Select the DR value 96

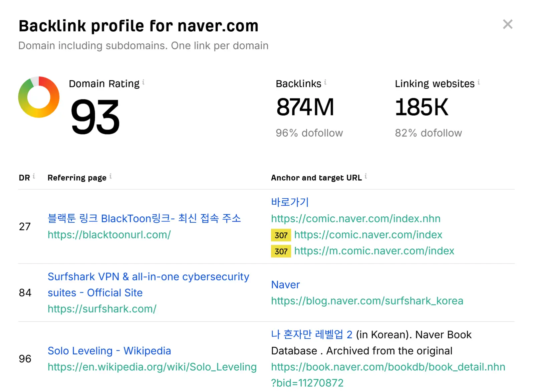[25, 359]
